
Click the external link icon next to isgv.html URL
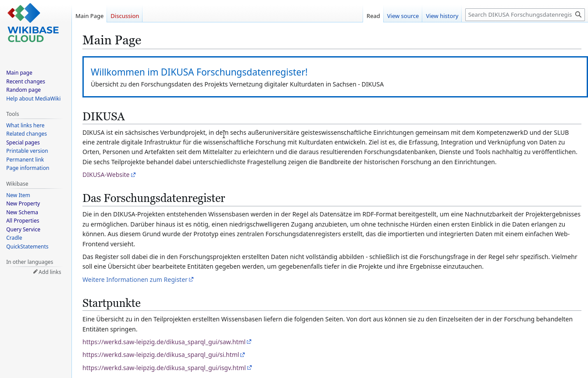[250, 367]
